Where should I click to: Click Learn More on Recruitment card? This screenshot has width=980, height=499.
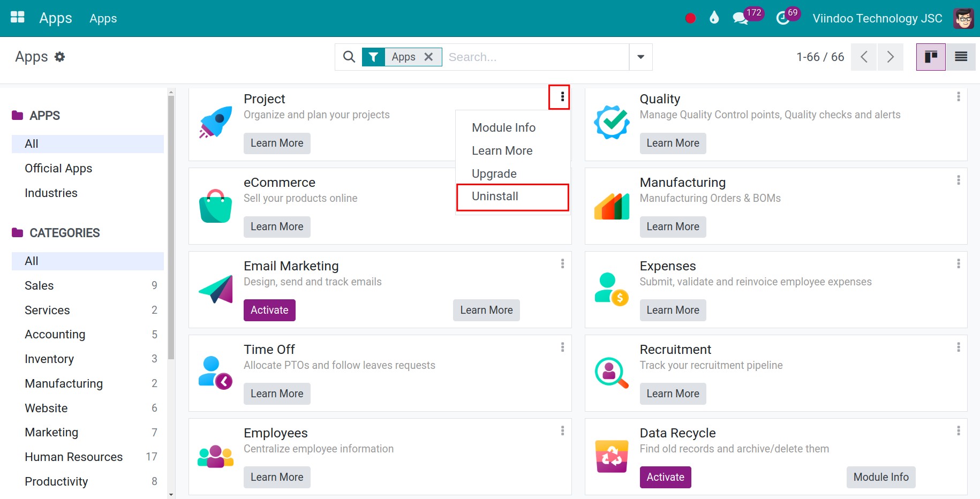(673, 394)
